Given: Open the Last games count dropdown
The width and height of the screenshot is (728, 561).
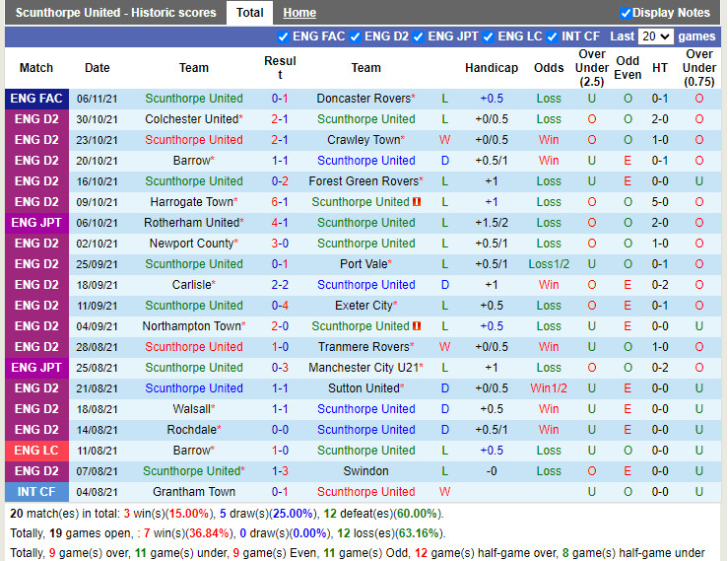Looking at the screenshot, I should tap(655, 36).
